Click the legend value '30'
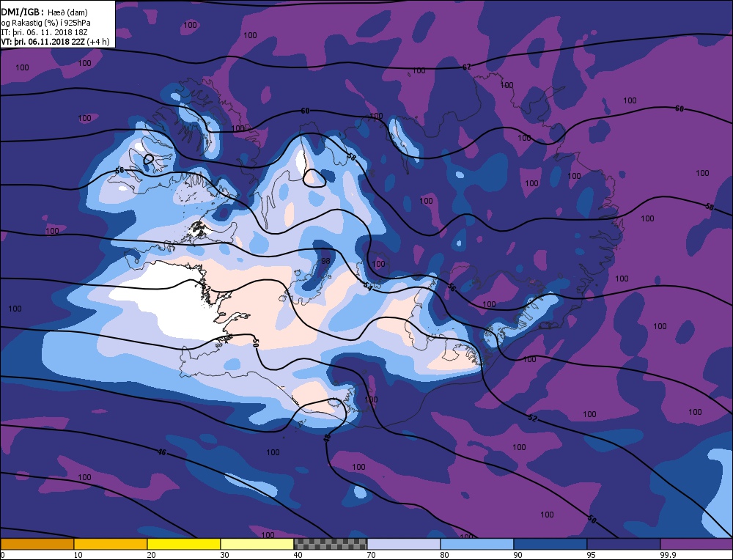The height and width of the screenshot is (560, 733). tap(224, 555)
